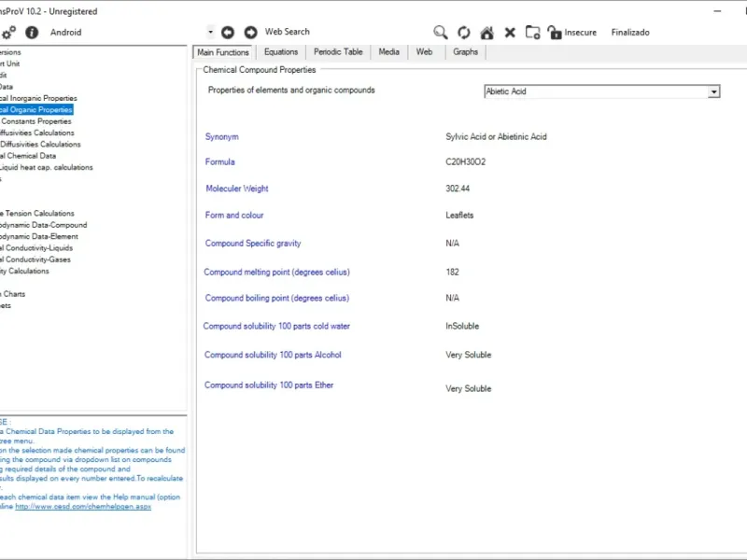This screenshot has height=560, width=747.
Task: Click solubility 100 parts cold water label
Action: click(x=276, y=326)
